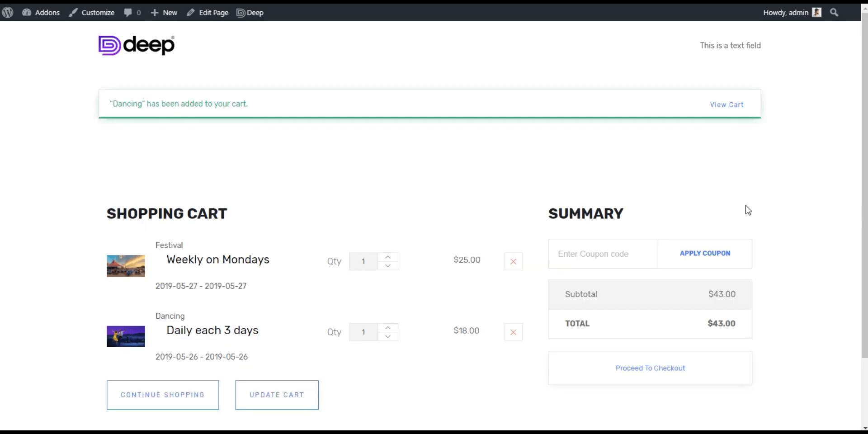Decrease quantity for Weekly on Mondays

388,266
